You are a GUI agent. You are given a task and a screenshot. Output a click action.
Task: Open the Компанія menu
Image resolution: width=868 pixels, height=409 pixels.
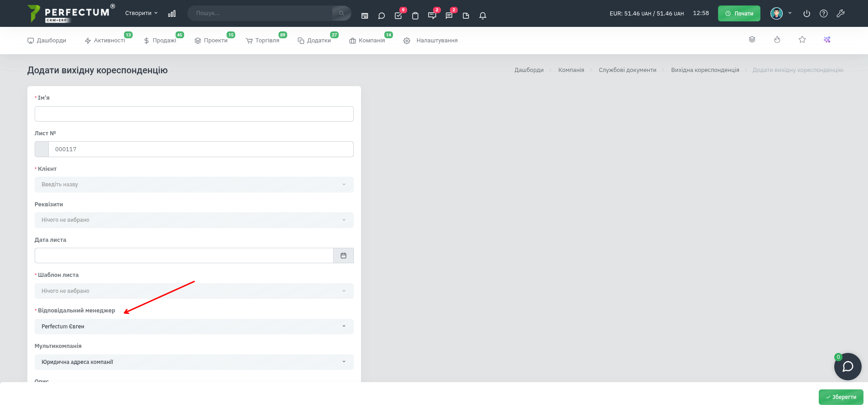367,41
